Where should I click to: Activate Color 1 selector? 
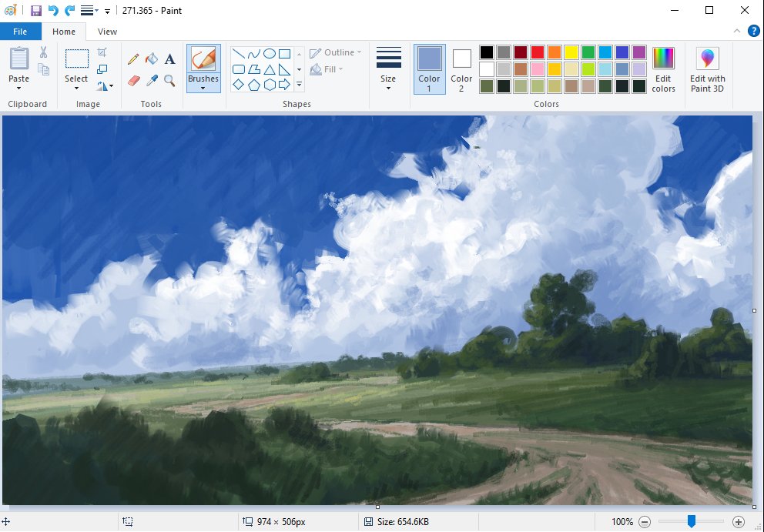click(x=429, y=69)
